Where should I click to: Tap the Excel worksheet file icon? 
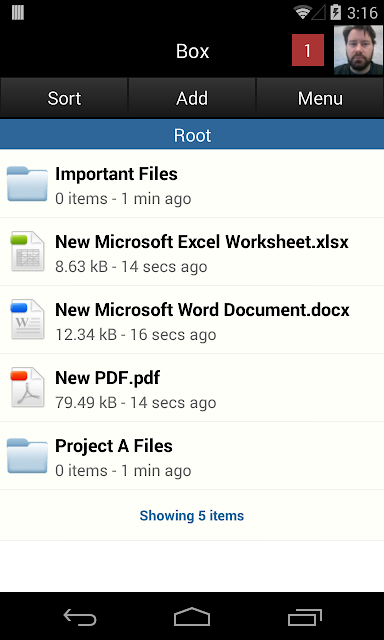tap(27, 251)
